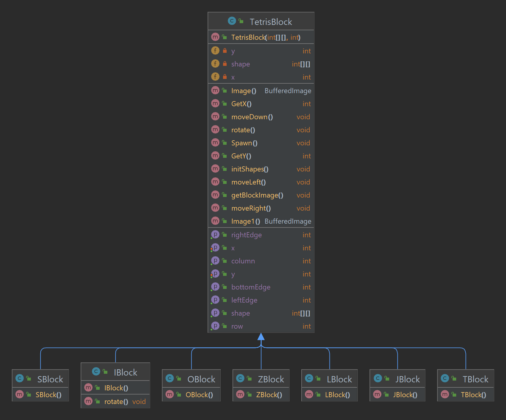This screenshot has width=506, height=420.
Task: Select the SBlock class name
Action: 50,379
